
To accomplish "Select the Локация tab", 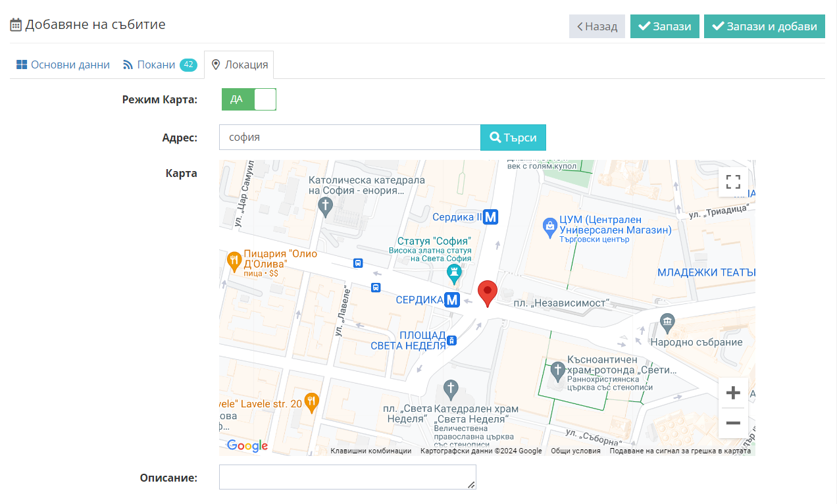I will [240, 64].
